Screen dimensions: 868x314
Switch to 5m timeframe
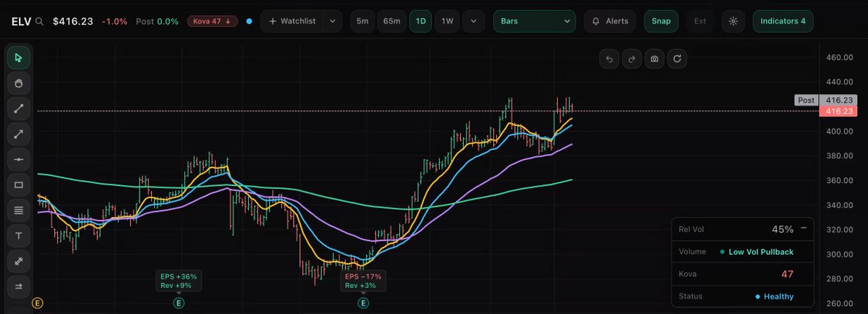point(362,21)
